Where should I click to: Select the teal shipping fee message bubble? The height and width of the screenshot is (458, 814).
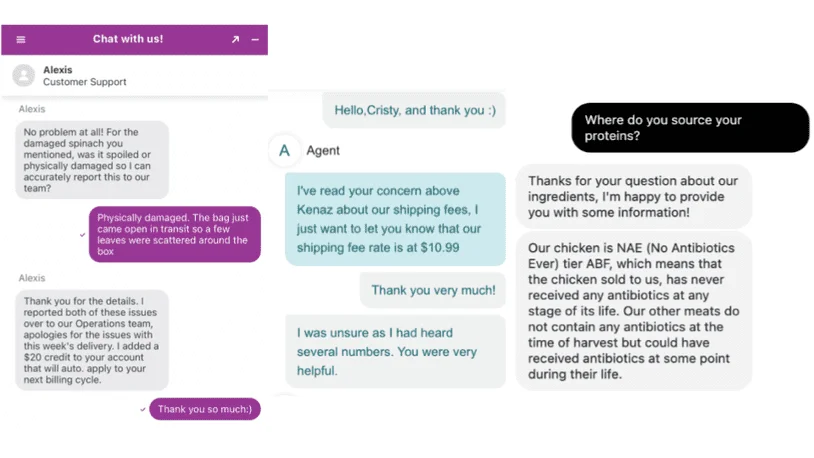[394, 219]
